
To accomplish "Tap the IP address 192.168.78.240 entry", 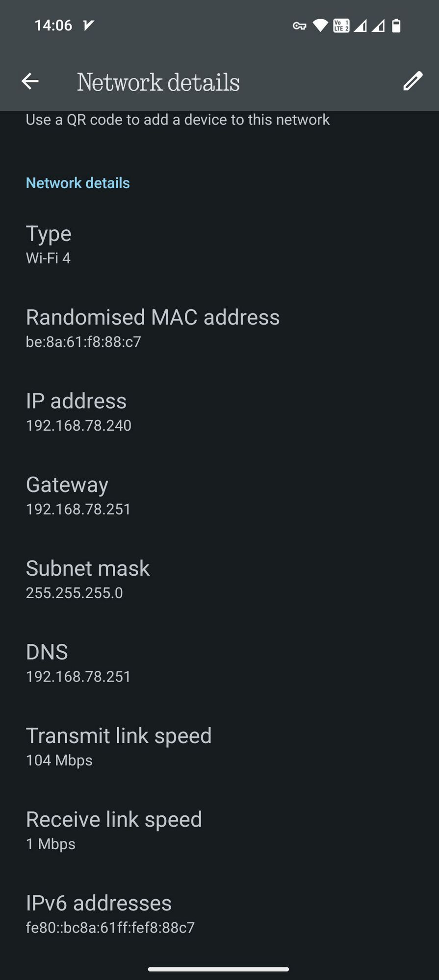I will point(78,412).
